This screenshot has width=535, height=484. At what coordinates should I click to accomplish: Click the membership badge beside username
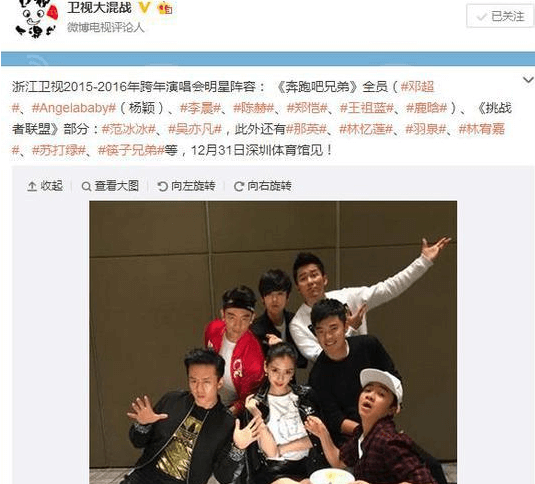pos(165,8)
